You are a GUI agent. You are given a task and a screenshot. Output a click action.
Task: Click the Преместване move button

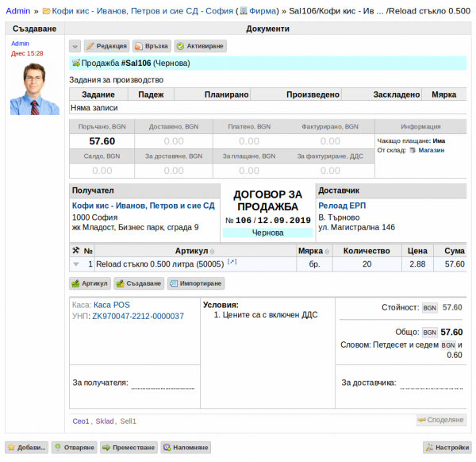coord(129,448)
